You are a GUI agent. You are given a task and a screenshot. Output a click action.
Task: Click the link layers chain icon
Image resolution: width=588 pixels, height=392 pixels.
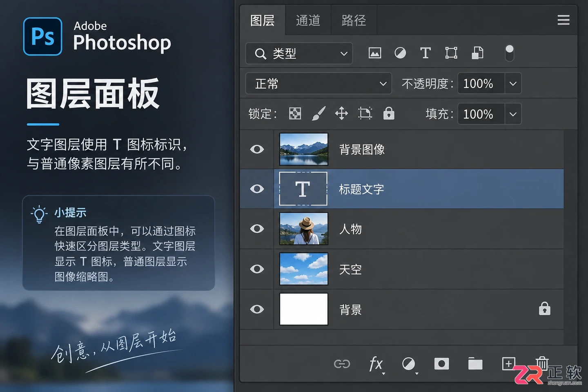[x=342, y=364]
